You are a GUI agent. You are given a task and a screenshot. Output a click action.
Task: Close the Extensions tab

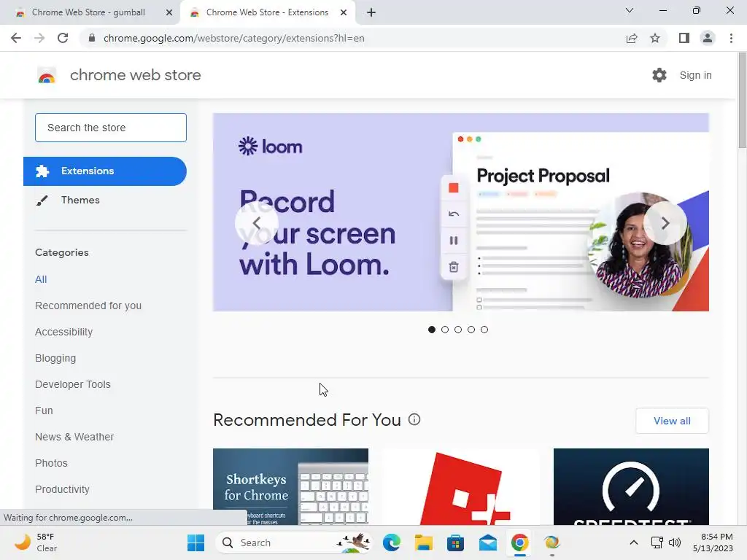point(344,12)
